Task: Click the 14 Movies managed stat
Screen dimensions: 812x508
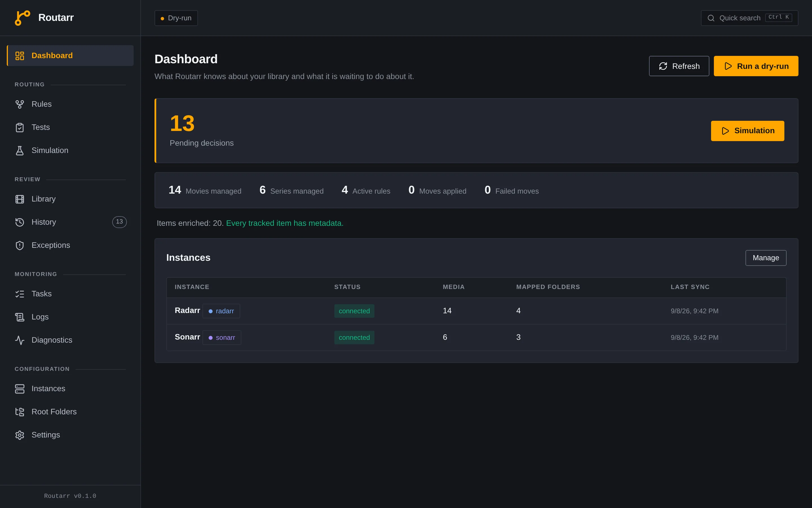Action: [205, 190]
